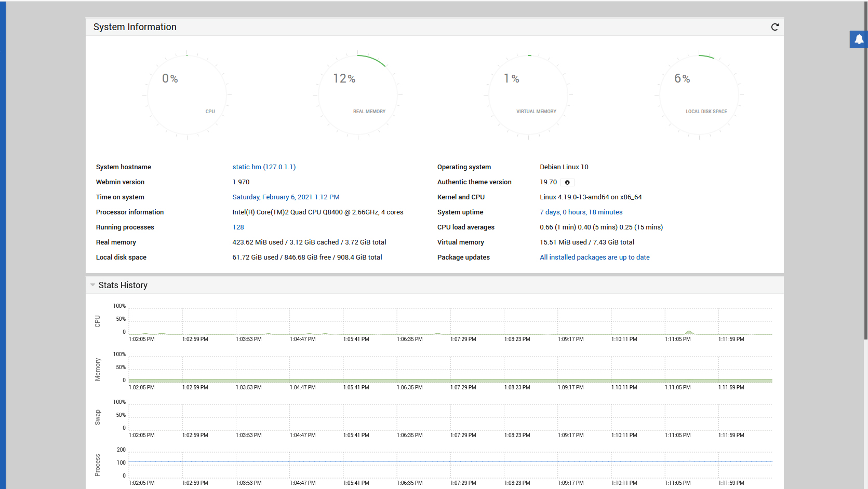Click the CPU load averages value

click(601, 227)
